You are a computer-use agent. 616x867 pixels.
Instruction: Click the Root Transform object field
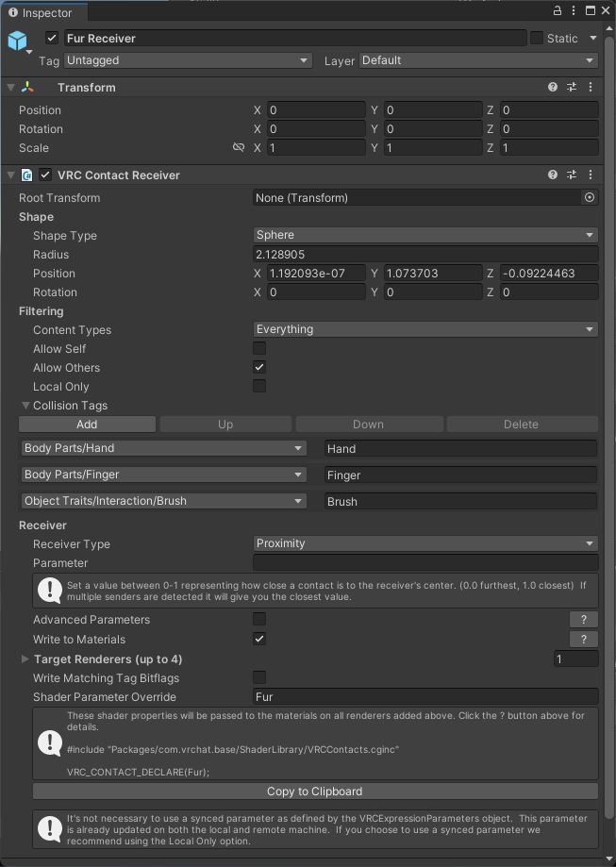point(418,197)
